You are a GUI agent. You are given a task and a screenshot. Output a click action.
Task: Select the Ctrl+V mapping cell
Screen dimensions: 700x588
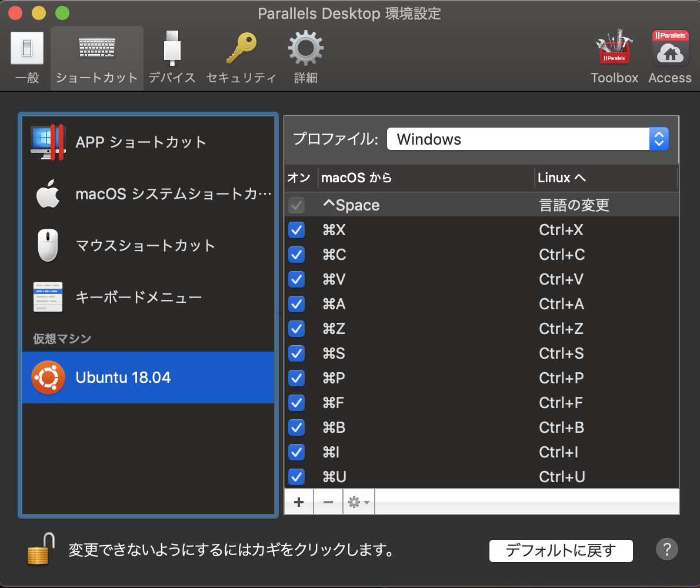tap(561, 280)
